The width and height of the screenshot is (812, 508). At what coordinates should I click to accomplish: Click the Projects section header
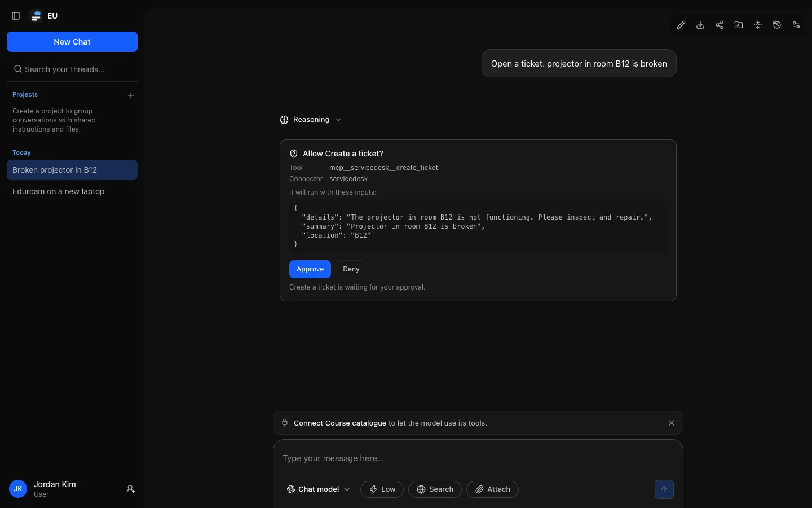(25, 94)
